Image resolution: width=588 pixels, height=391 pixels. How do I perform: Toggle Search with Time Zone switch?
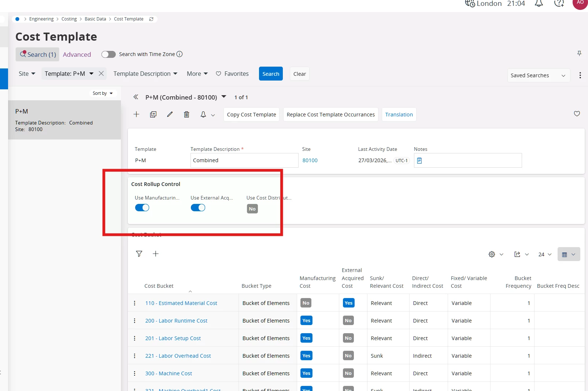tap(108, 54)
